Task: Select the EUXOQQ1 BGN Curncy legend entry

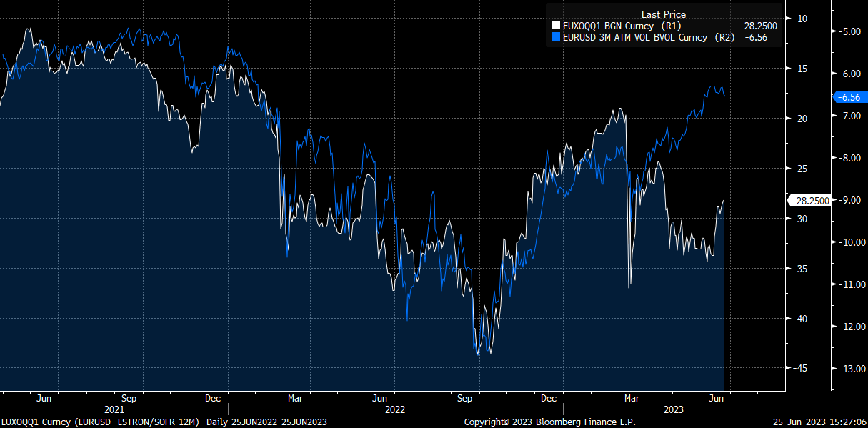Action: click(x=608, y=25)
